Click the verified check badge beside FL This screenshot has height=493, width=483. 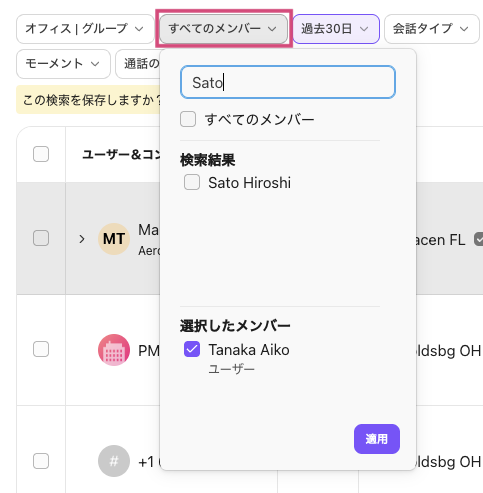pos(479,239)
